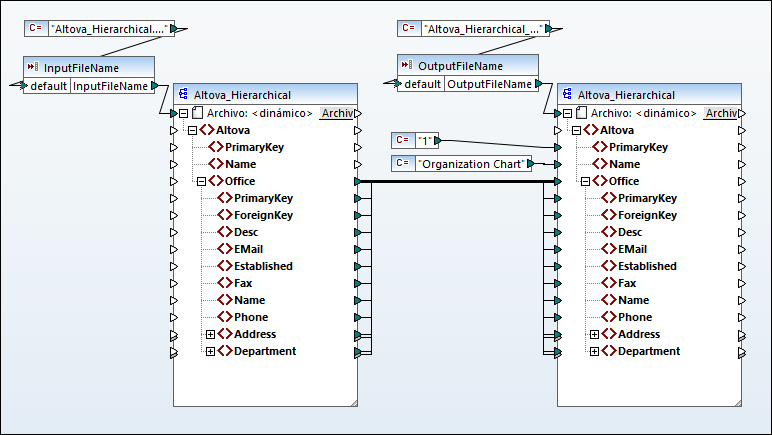Click the file icon beside source Archivo row
Viewport: 772px width, 435px height.
click(198, 113)
